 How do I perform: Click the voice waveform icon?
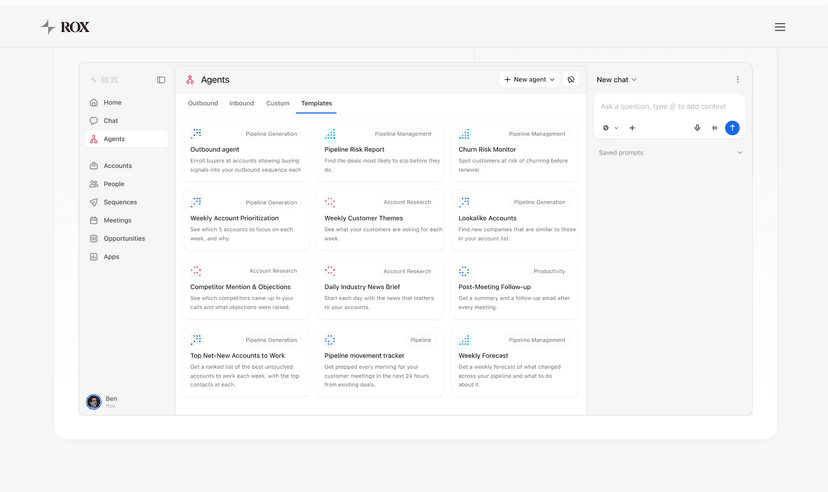pos(714,128)
